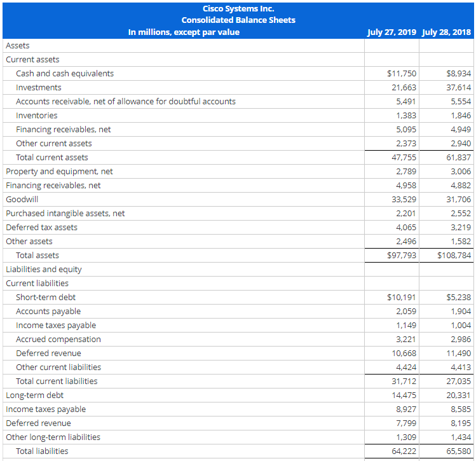Click Total current assets value 47,755

[404, 157]
